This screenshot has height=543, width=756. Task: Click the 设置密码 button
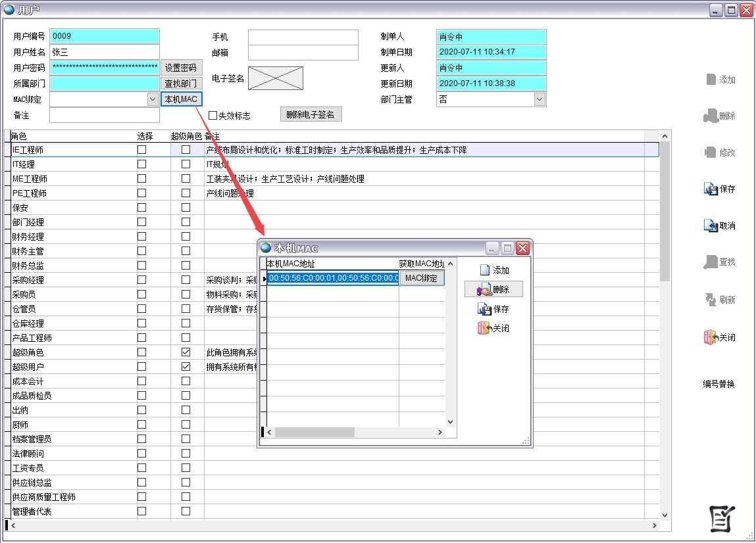(x=180, y=68)
